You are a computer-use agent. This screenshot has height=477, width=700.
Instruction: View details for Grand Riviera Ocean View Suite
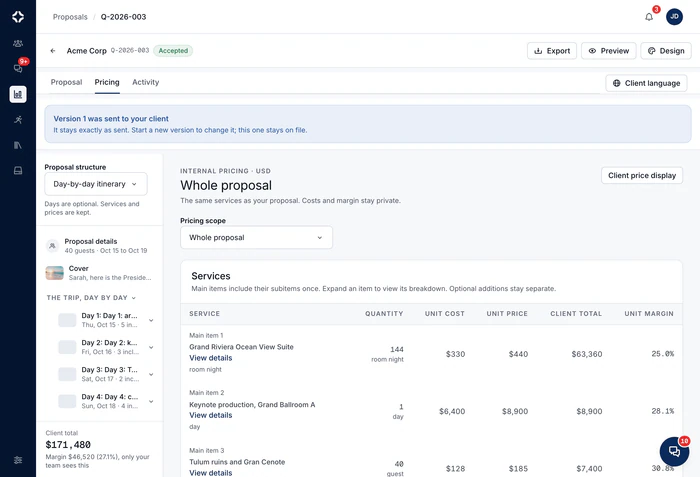click(x=211, y=358)
